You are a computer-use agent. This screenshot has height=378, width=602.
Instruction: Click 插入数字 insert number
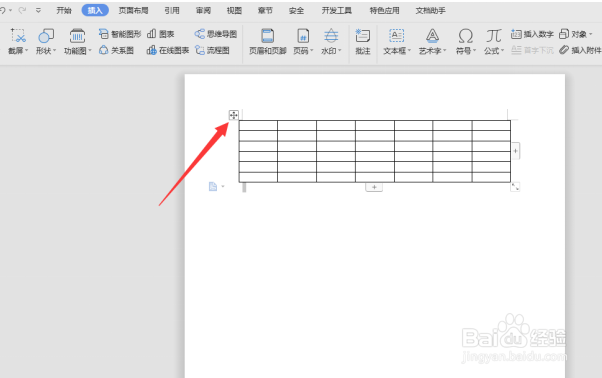(532, 34)
